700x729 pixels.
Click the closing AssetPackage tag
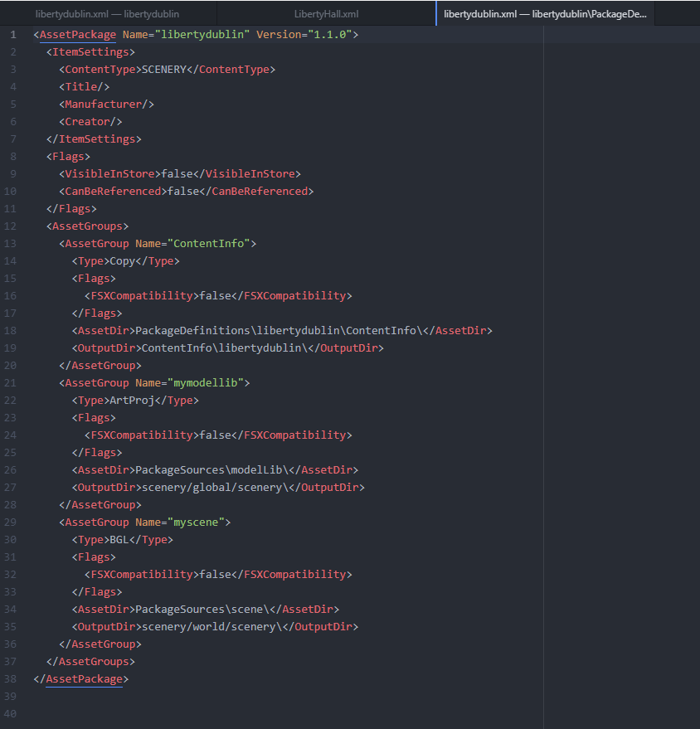click(85, 679)
